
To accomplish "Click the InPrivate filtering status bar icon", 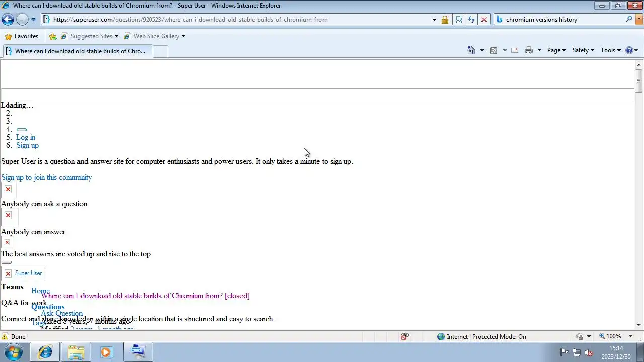I will tap(405, 336).
